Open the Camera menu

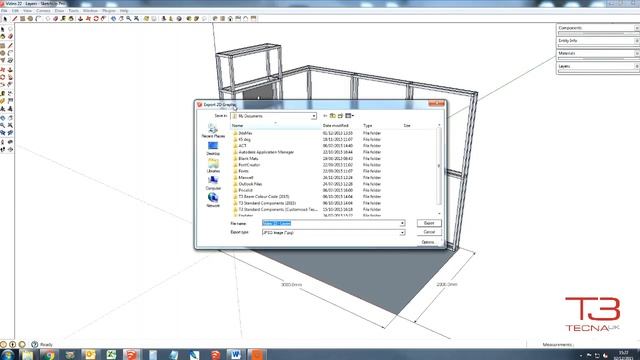43,11
